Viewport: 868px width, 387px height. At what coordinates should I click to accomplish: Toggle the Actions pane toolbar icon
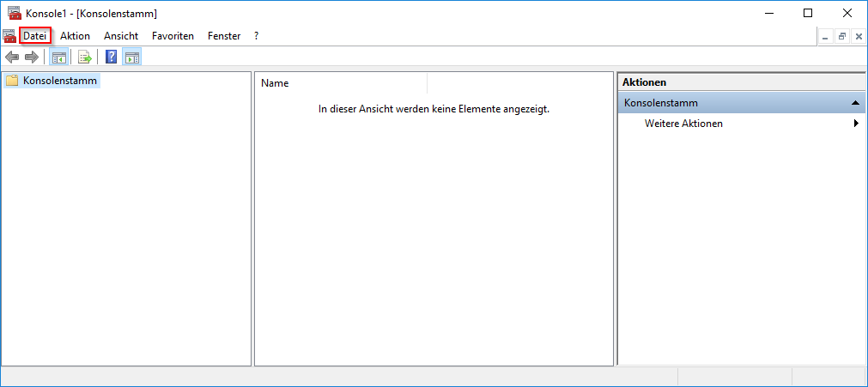[132, 57]
